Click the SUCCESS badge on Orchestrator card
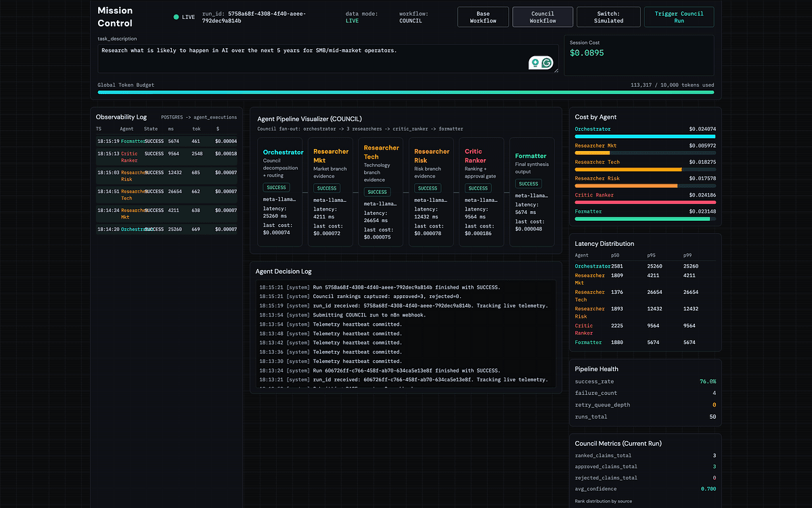 click(x=276, y=188)
